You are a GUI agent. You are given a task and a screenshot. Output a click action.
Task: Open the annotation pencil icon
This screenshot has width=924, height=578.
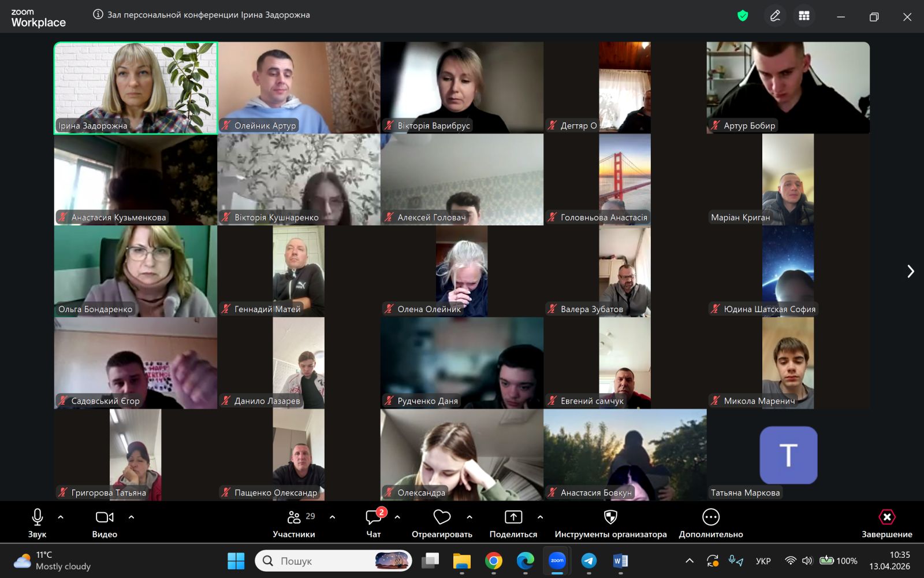tap(775, 16)
